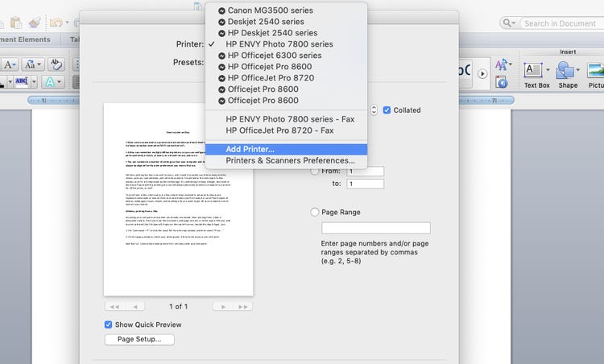Click the Text Effects glowing A icon

(x=50, y=81)
